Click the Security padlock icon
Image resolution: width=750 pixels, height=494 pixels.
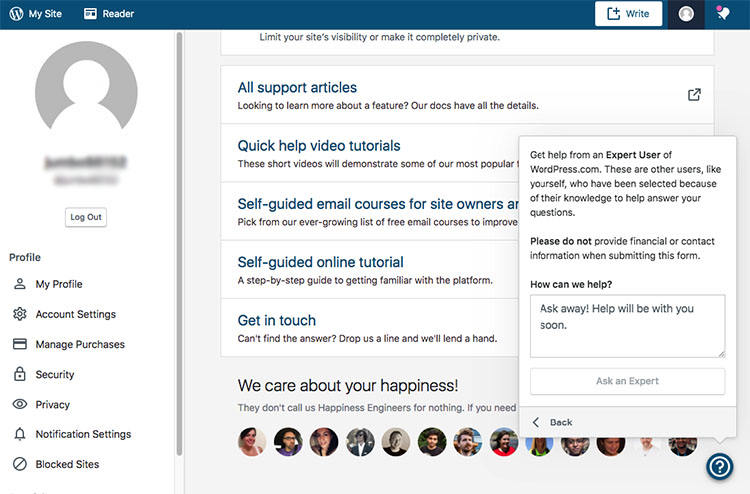tap(19, 374)
